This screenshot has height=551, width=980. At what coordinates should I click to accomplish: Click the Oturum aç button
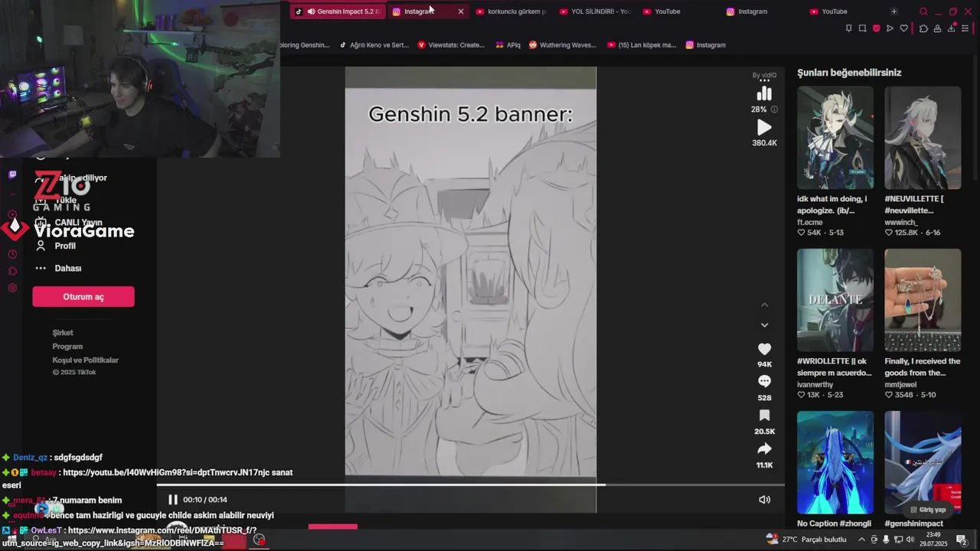pyautogui.click(x=83, y=297)
